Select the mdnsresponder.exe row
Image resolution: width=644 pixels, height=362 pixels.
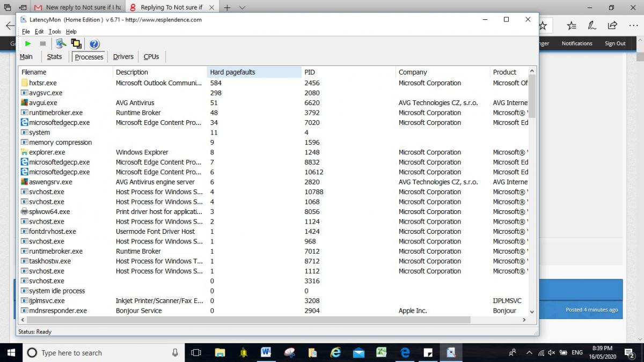(x=274, y=311)
